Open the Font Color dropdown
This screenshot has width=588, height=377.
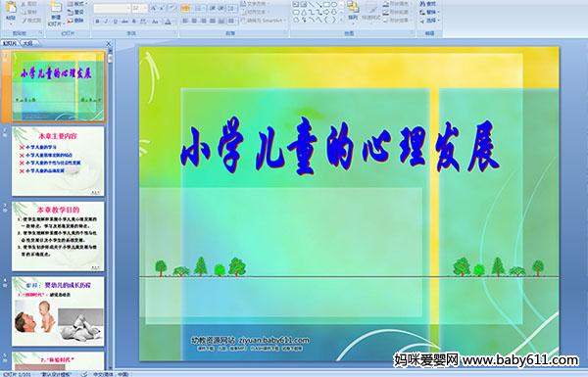coord(169,22)
